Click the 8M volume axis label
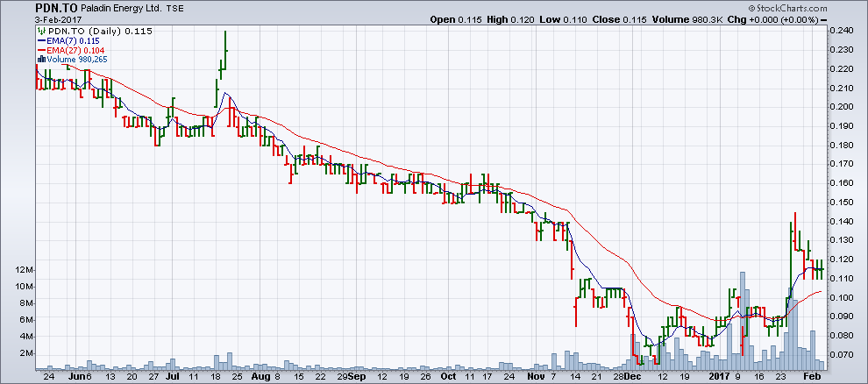868x384 pixels. pyautogui.click(x=26, y=303)
